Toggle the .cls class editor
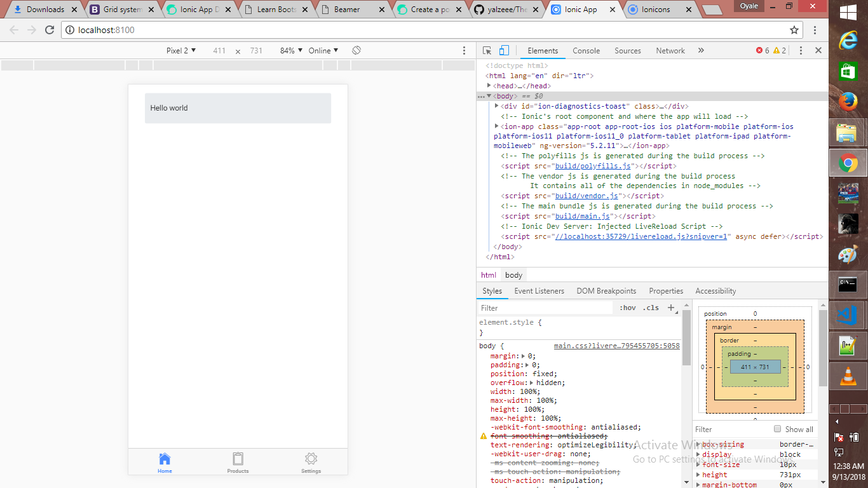 coord(651,308)
